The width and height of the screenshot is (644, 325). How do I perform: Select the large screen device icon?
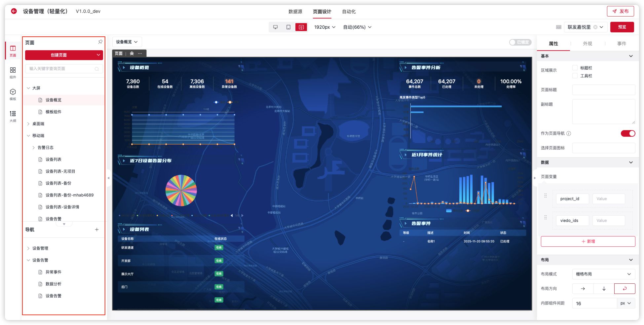(301, 27)
